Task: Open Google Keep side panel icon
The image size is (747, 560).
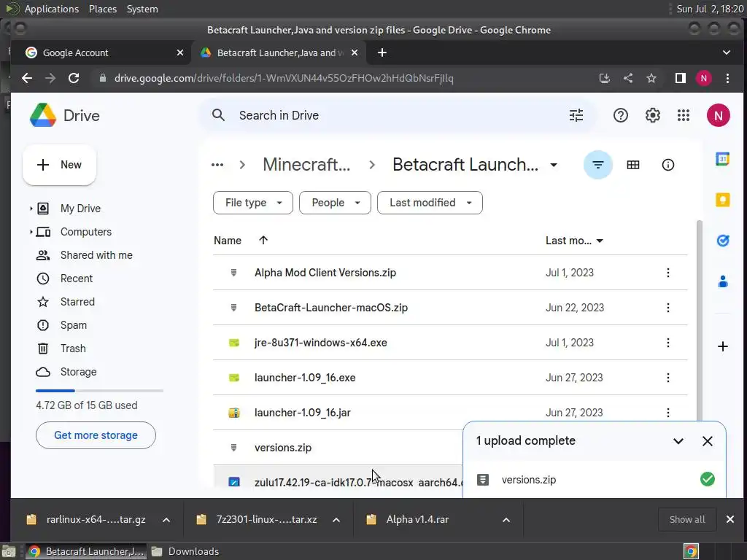Action: click(x=723, y=200)
